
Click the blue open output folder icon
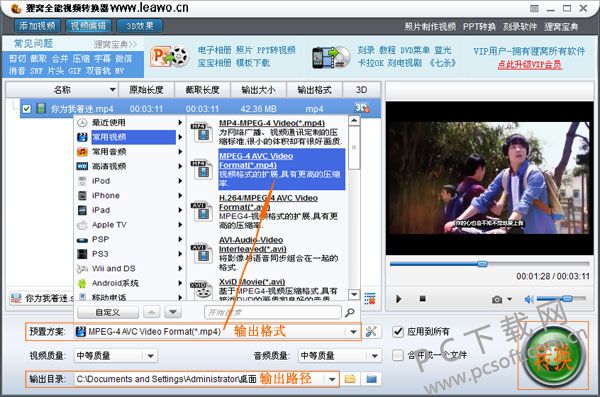371,379
